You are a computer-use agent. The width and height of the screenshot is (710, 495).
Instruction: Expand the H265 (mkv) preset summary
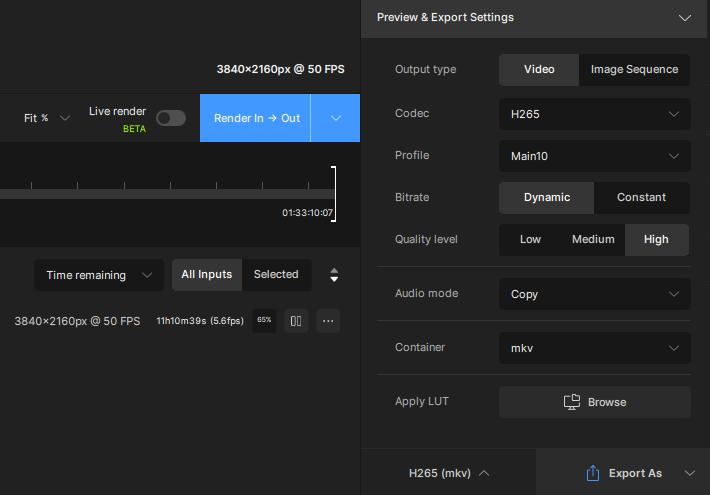(x=448, y=473)
